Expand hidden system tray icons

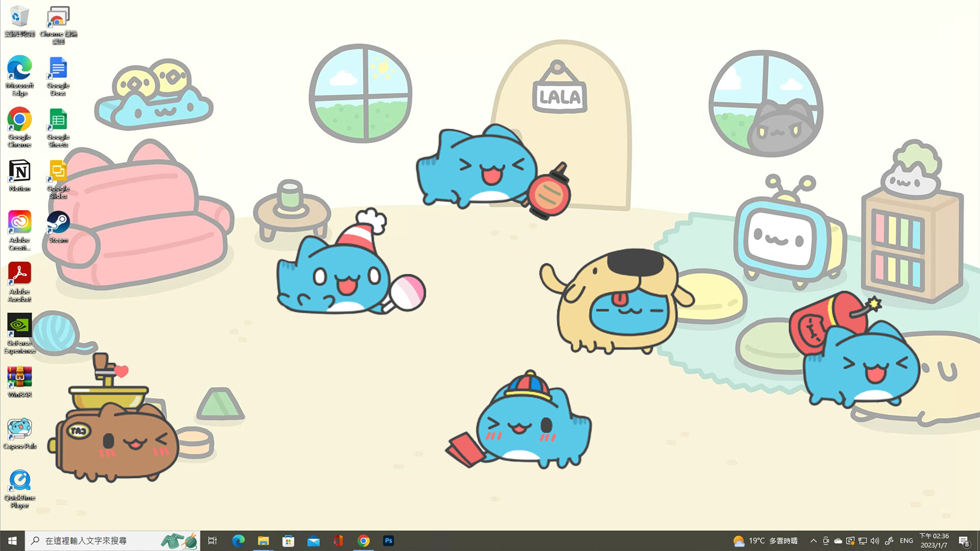[813, 540]
